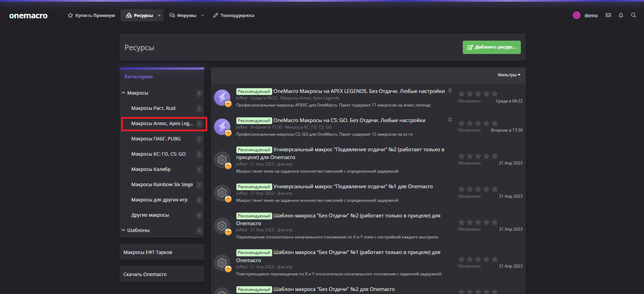Select Макросы Калибр category
The height and width of the screenshot is (294, 644).
pyautogui.click(x=151, y=169)
